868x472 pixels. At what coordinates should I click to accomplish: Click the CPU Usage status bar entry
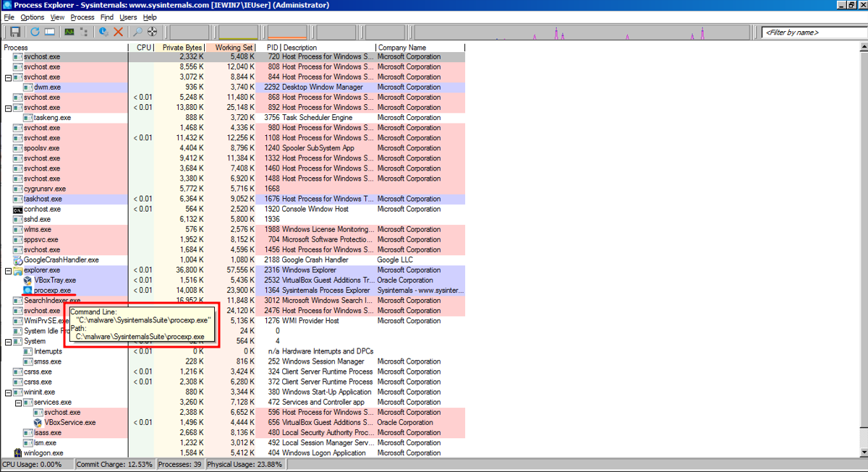36,465
